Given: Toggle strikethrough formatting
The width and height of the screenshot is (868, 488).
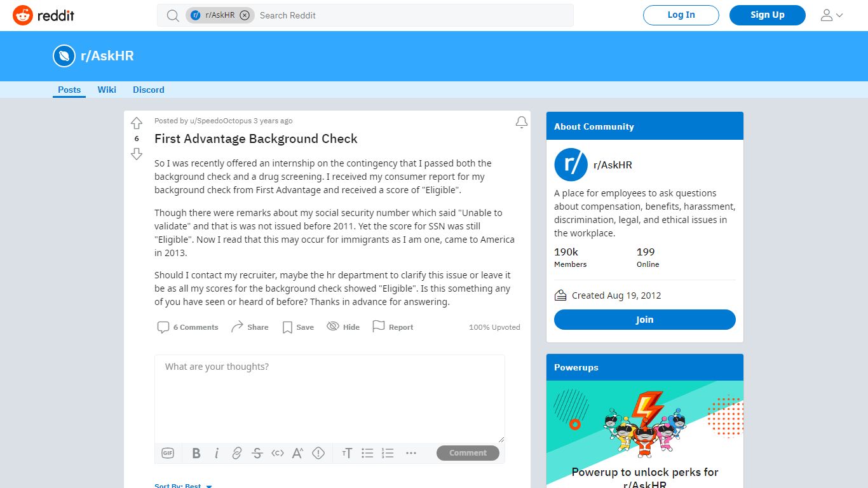Looking at the screenshot, I should click(257, 453).
